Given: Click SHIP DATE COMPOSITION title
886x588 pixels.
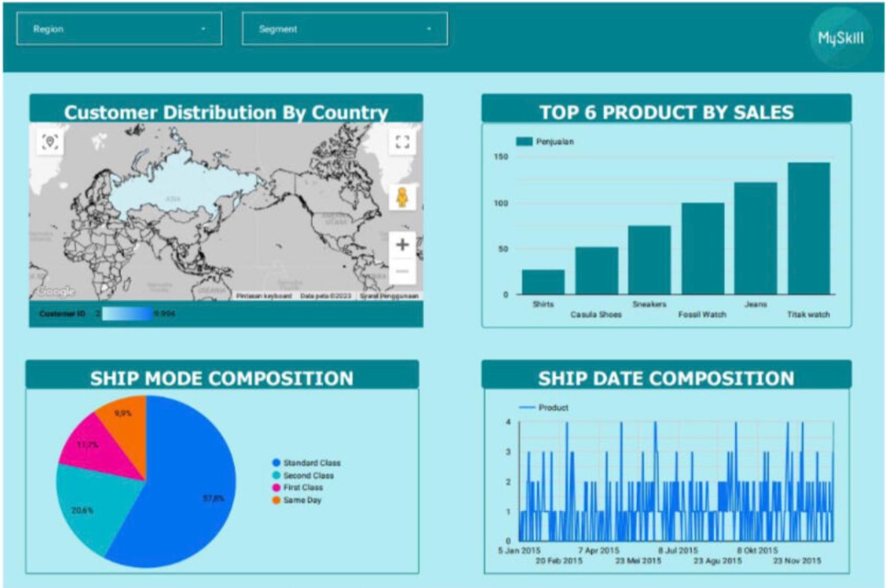Looking at the screenshot, I should 667,378.
